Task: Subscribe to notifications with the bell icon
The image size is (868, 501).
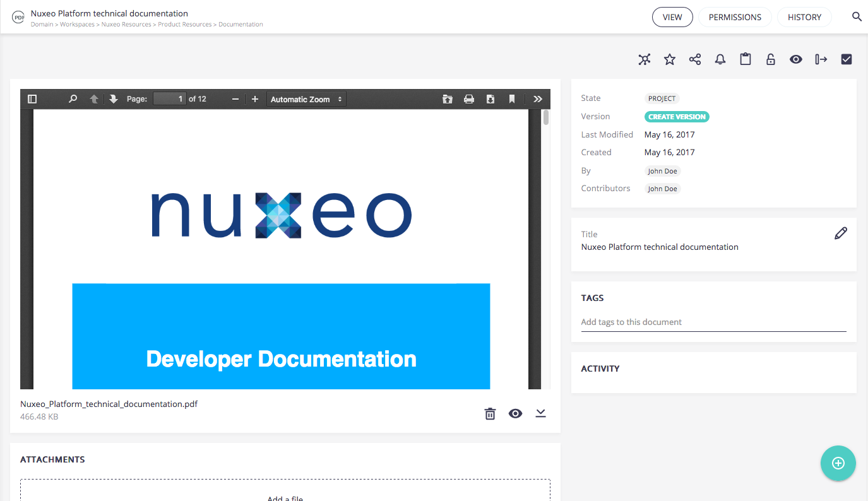Action: [x=720, y=59]
